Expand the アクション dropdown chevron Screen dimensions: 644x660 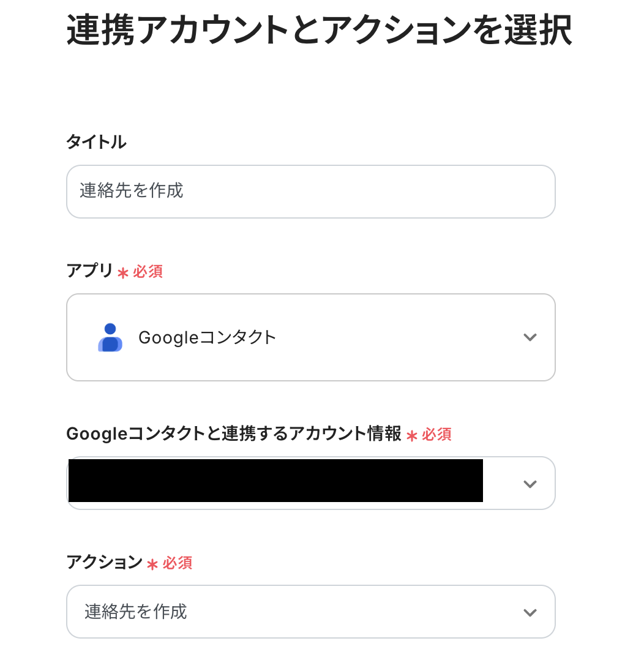[530, 612]
